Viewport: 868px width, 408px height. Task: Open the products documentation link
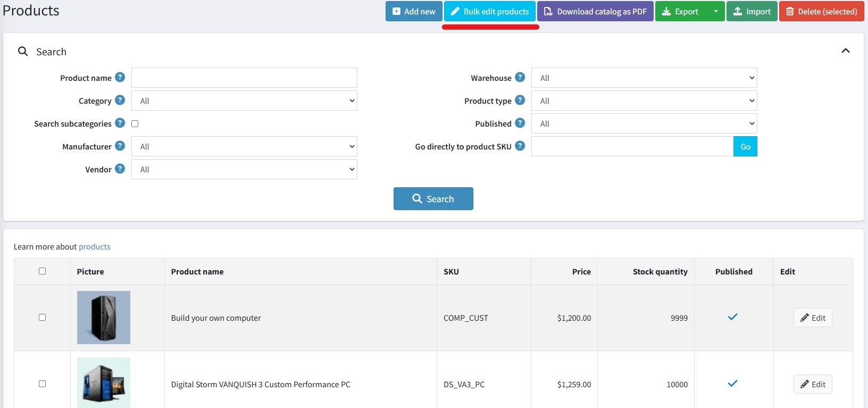click(94, 247)
